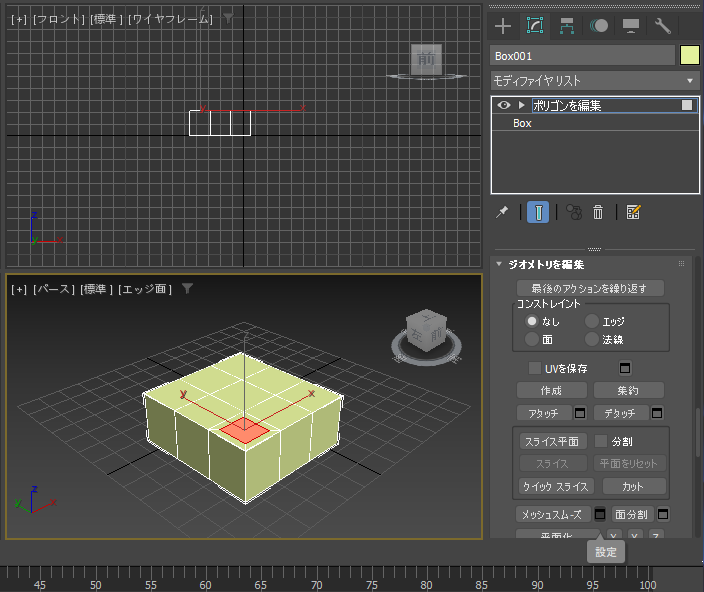Select the エッジ constraint radio button
The width and height of the screenshot is (704, 592).
592,321
